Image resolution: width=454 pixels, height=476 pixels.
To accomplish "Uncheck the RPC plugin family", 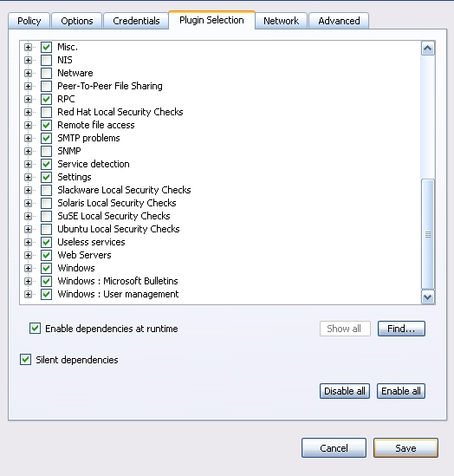I will coord(47,99).
